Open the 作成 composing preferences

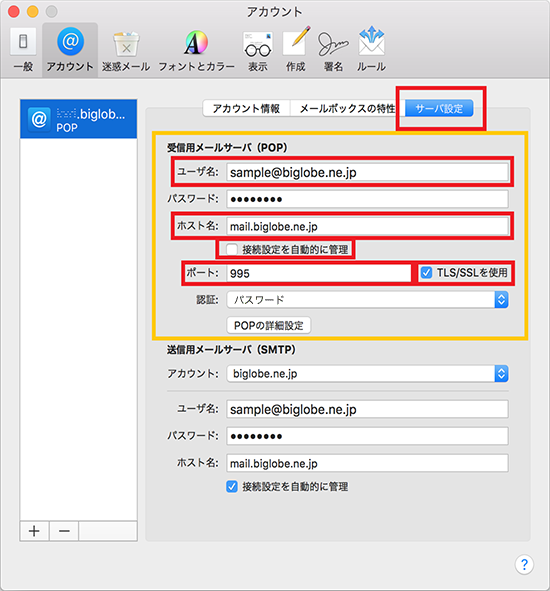click(296, 50)
